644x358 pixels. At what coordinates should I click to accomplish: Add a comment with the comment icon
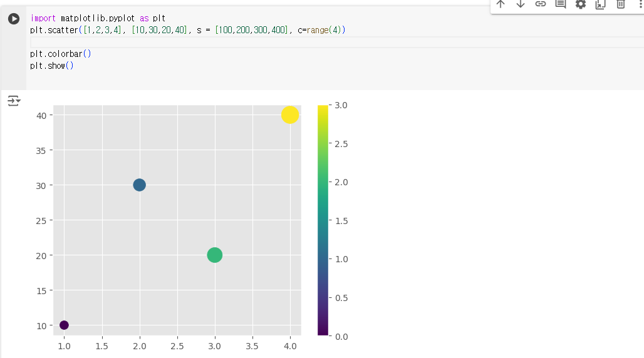coord(561,4)
